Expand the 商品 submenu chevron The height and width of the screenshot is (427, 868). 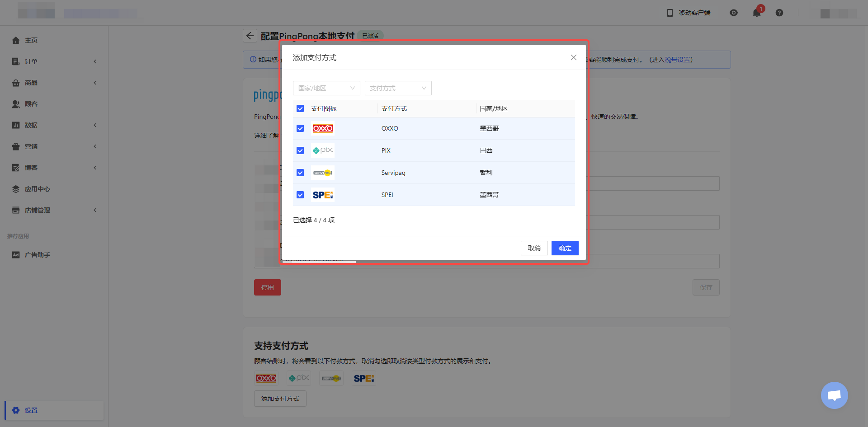pos(95,83)
